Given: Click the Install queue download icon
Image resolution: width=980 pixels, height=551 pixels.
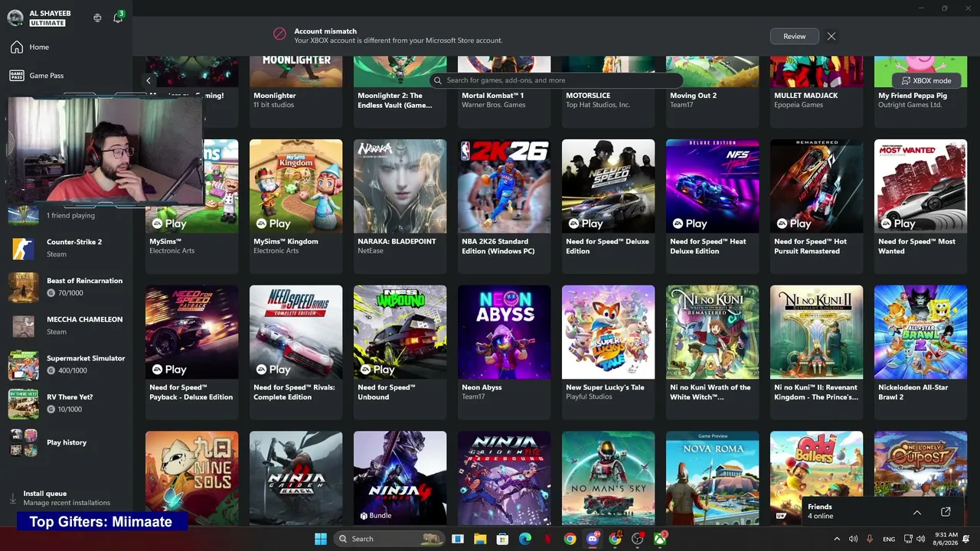Looking at the screenshot, I should (13, 498).
